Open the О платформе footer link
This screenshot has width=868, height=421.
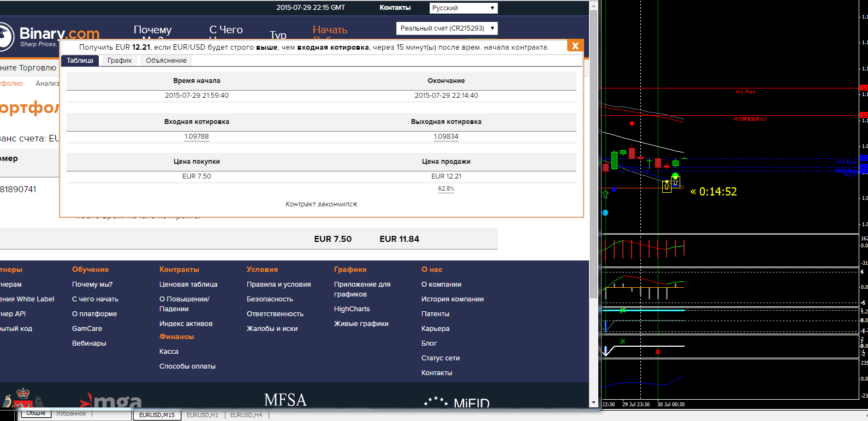pyautogui.click(x=94, y=314)
